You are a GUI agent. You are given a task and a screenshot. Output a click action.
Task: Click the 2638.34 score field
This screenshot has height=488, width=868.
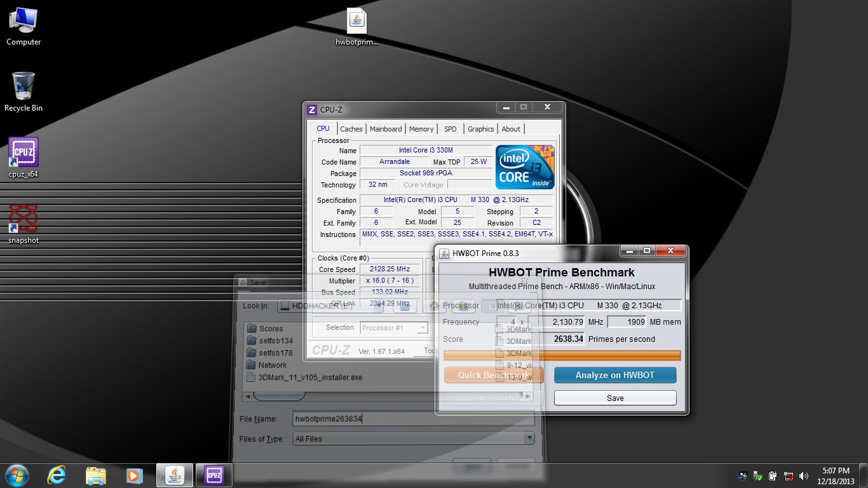[541, 339]
